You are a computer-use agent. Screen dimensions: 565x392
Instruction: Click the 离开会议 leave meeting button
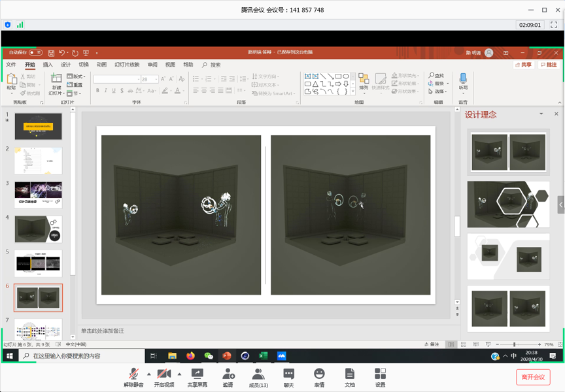pyautogui.click(x=533, y=377)
